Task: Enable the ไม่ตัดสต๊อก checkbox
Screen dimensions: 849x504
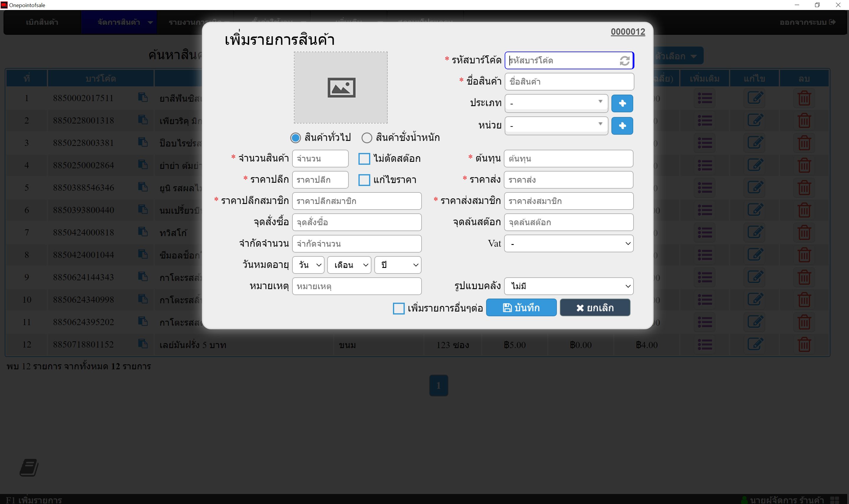Action: tap(364, 159)
